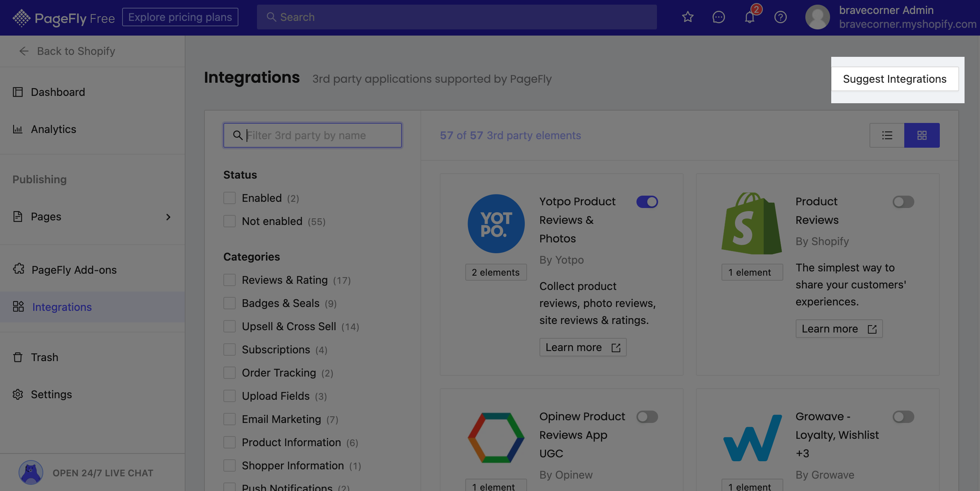Viewport: 980px width, 491px height.
Task: Click the Pages document icon
Action: click(x=18, y=217)
